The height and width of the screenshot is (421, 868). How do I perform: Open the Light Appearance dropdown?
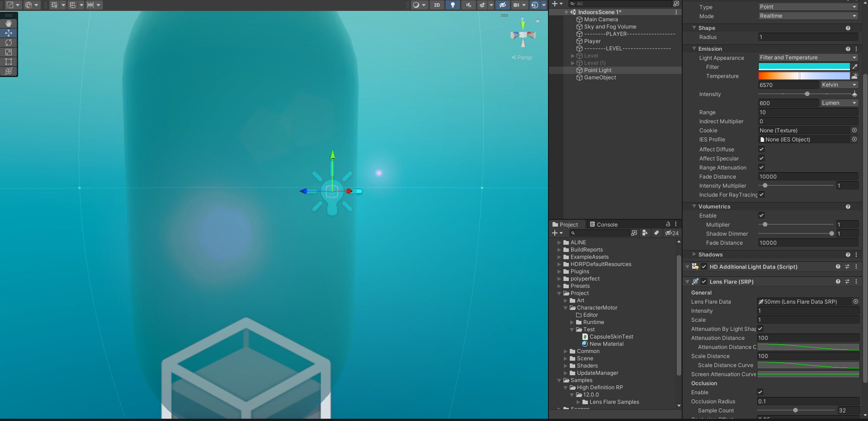(x=807, y=58)
